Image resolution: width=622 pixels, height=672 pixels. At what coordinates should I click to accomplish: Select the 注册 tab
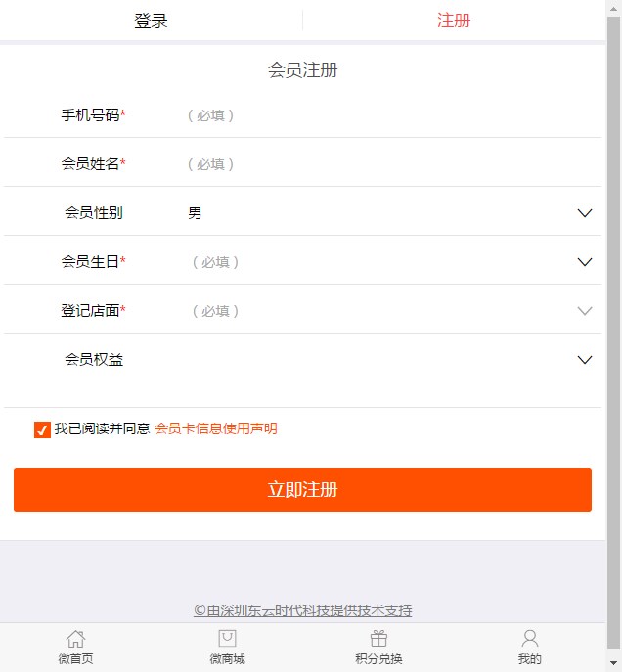tap(454, 21)
